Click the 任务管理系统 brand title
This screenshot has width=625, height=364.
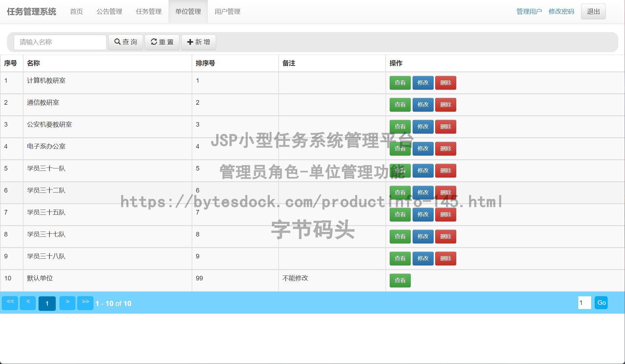(31, 12)
